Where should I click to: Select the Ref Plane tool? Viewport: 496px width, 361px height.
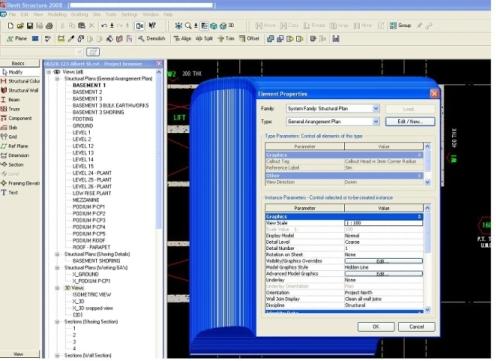15,146
